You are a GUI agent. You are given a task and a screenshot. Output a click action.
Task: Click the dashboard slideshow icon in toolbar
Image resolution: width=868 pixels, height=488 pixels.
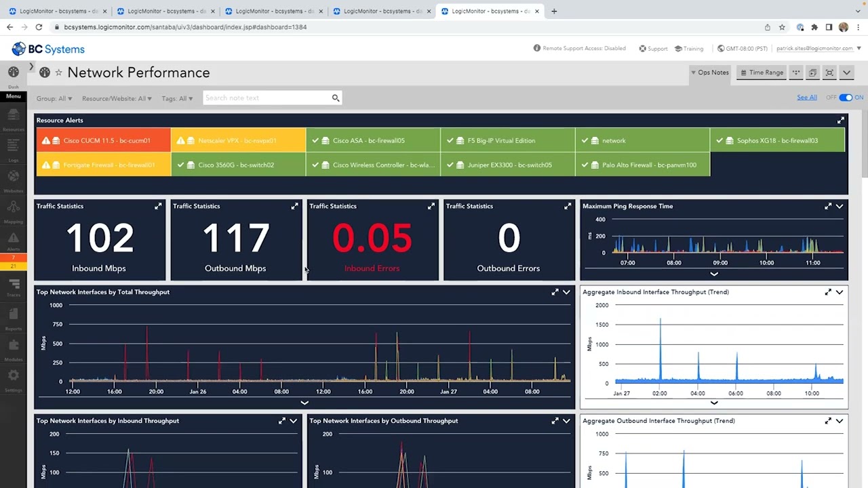(x=812, y=73)
